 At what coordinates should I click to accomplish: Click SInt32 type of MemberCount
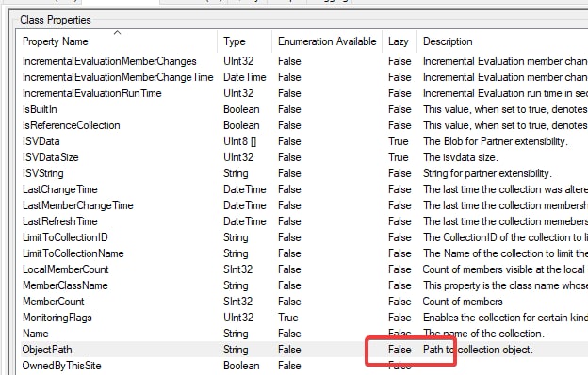pos(238,302)
